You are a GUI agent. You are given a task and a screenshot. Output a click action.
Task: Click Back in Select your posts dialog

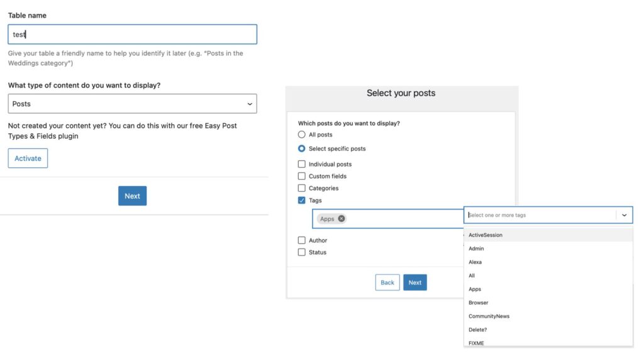tap(387, 282)
